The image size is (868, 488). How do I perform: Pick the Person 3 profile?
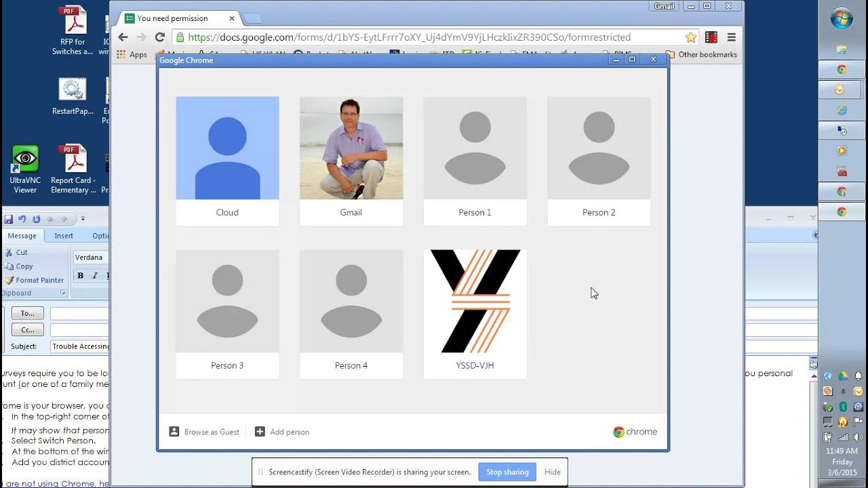coord(227,314)
